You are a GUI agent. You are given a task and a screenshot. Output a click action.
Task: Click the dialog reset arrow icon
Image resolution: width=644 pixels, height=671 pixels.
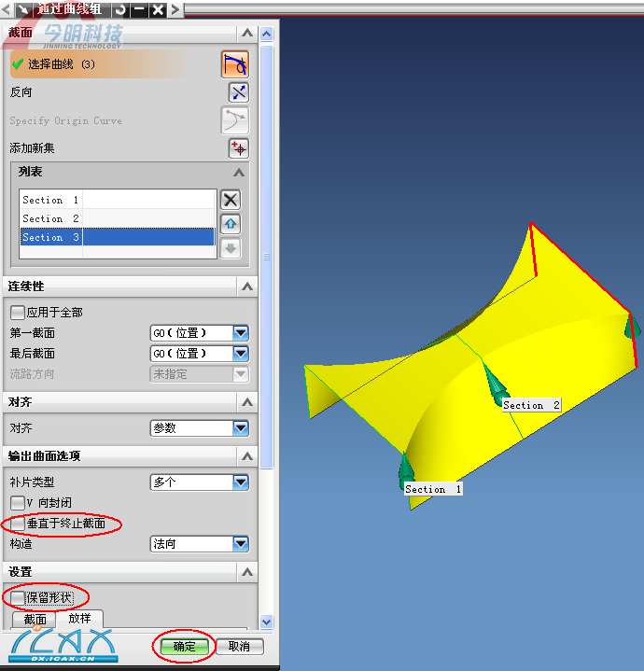click(120, 9)
